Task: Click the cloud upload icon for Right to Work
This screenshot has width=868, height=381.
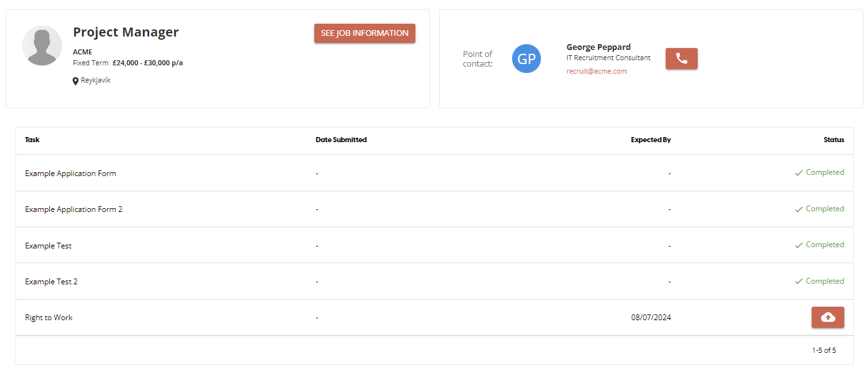Action: tap(827, 317)
